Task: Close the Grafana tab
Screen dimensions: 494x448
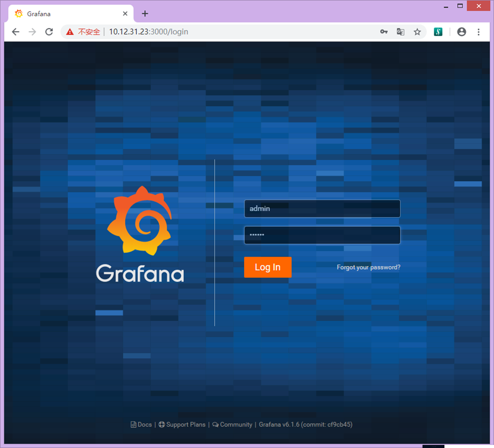Action: 125,14
